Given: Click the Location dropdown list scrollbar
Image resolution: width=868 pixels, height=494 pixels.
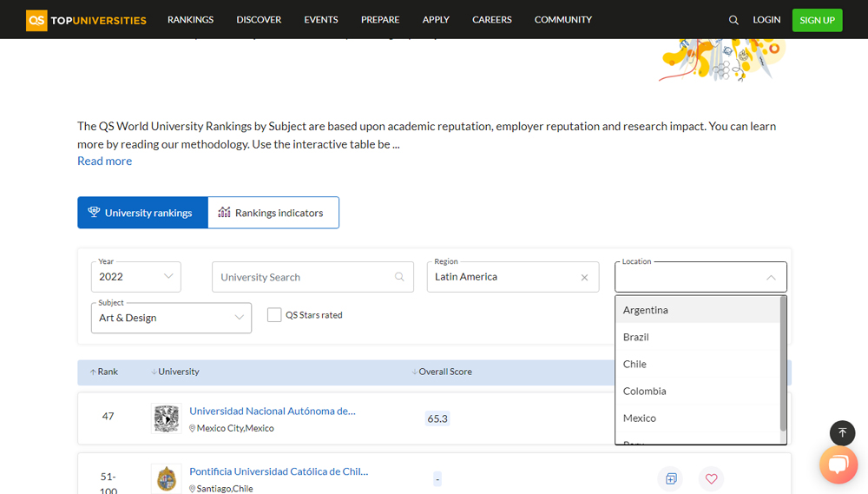Looking at the screenshot, I should point(783,364).
